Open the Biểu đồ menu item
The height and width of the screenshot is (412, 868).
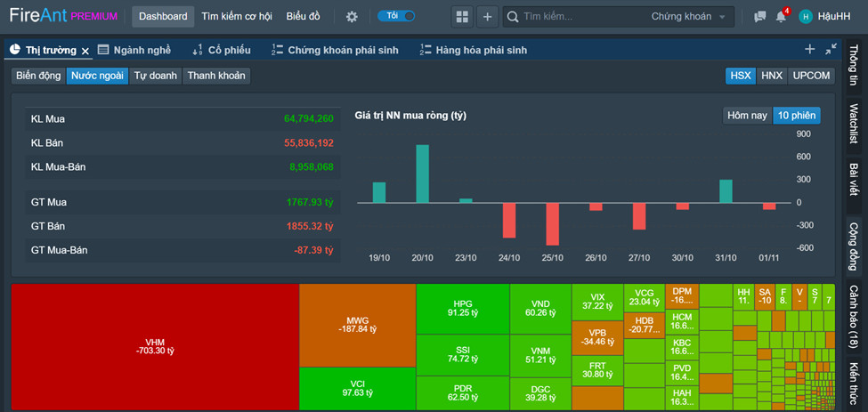(303, 17)
